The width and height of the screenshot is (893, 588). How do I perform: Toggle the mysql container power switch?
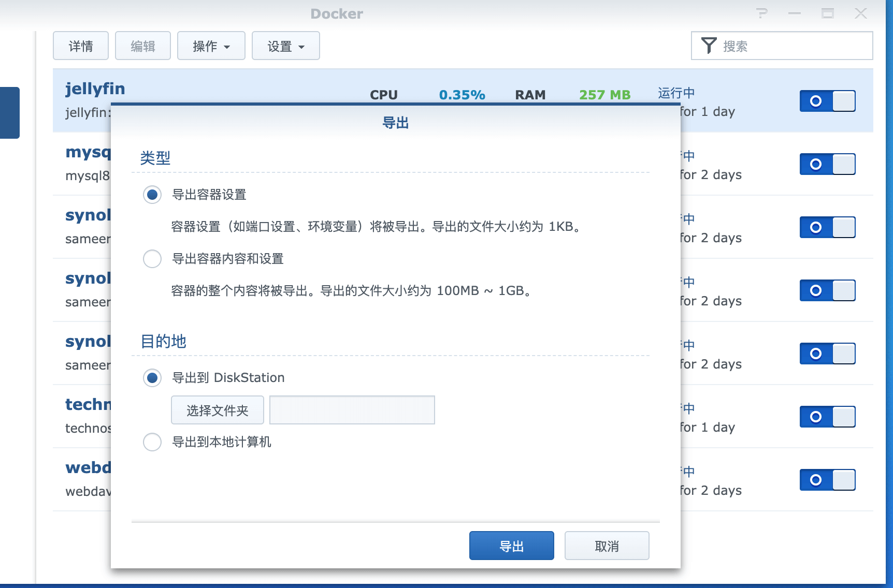coord(827,164)
